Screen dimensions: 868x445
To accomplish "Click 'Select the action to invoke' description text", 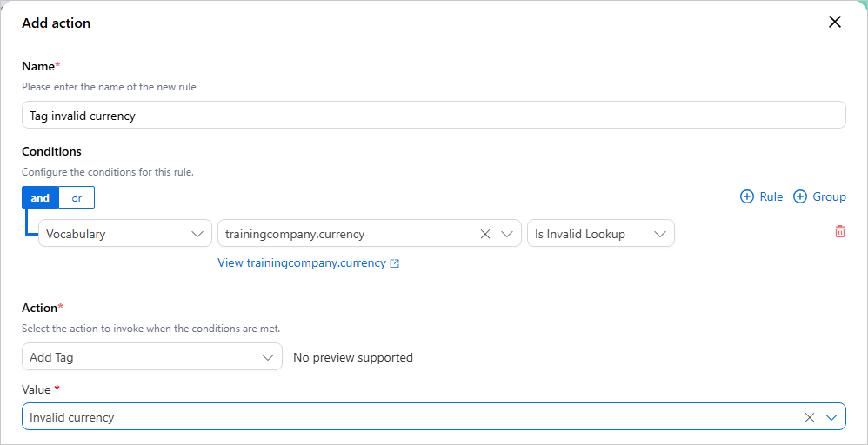I will (x=151, y=329).
